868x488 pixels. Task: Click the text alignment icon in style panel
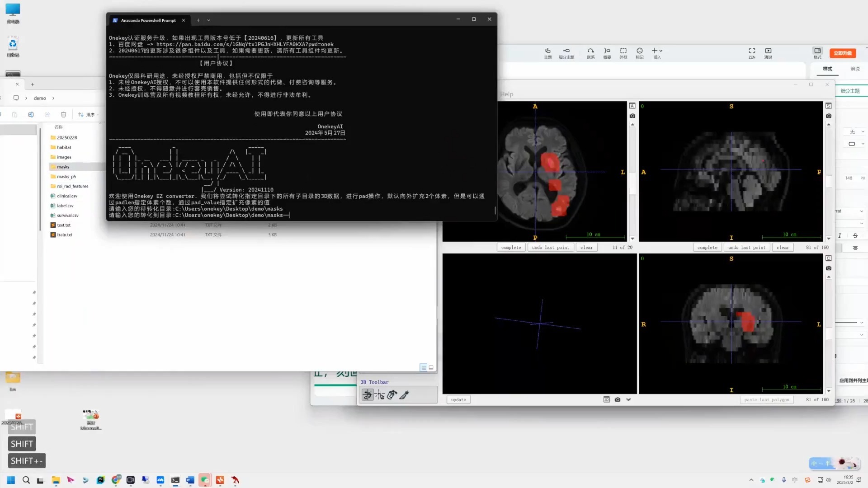pos(855,248)
